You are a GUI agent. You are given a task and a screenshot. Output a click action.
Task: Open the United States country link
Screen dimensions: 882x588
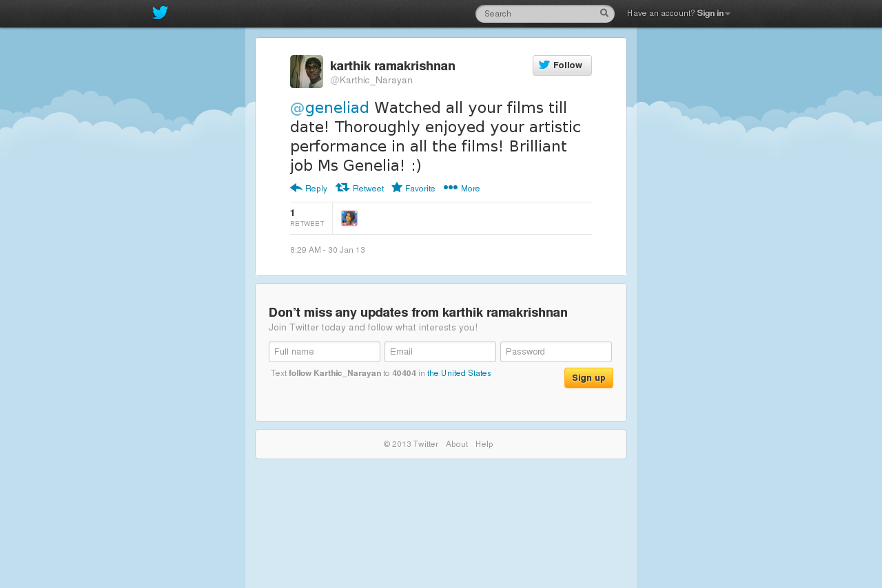pyautogui.click(x=459, y=373)
